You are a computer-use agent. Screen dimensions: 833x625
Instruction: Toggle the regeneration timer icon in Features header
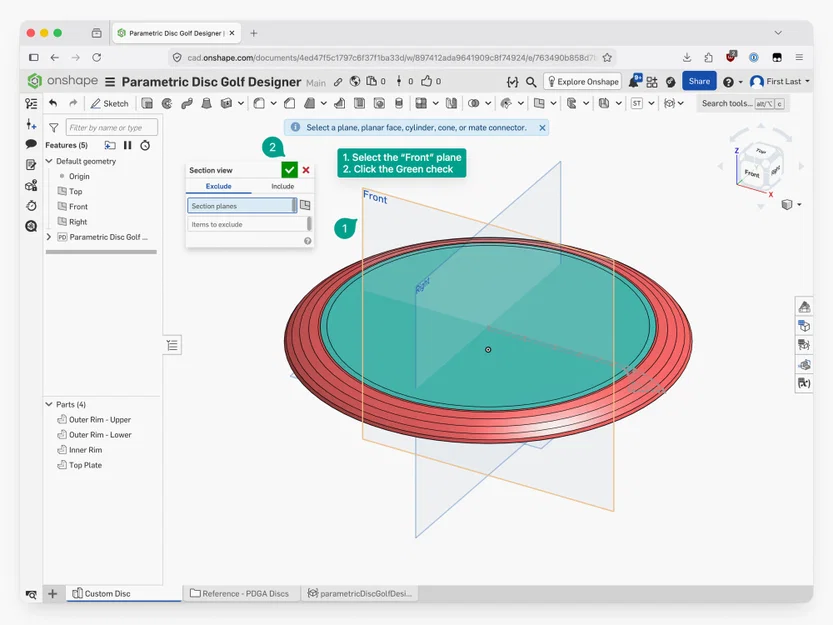click(x=145, y=145)
